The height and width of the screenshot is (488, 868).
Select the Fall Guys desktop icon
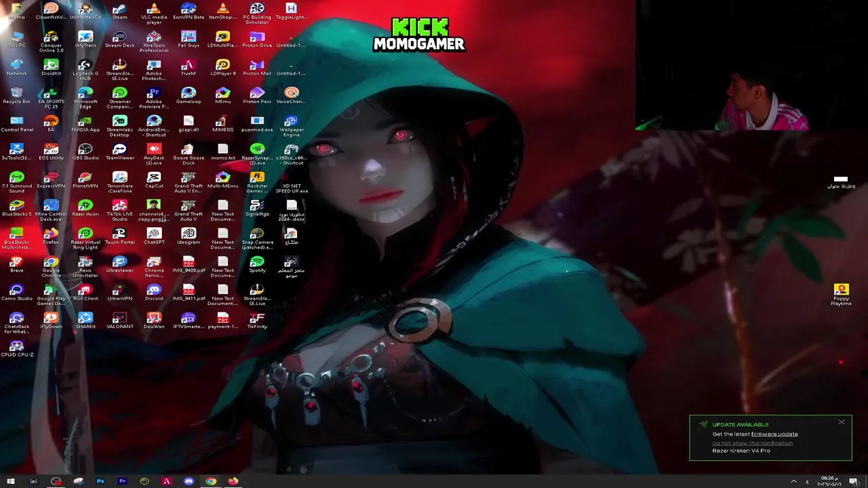[x=189, y=39]
